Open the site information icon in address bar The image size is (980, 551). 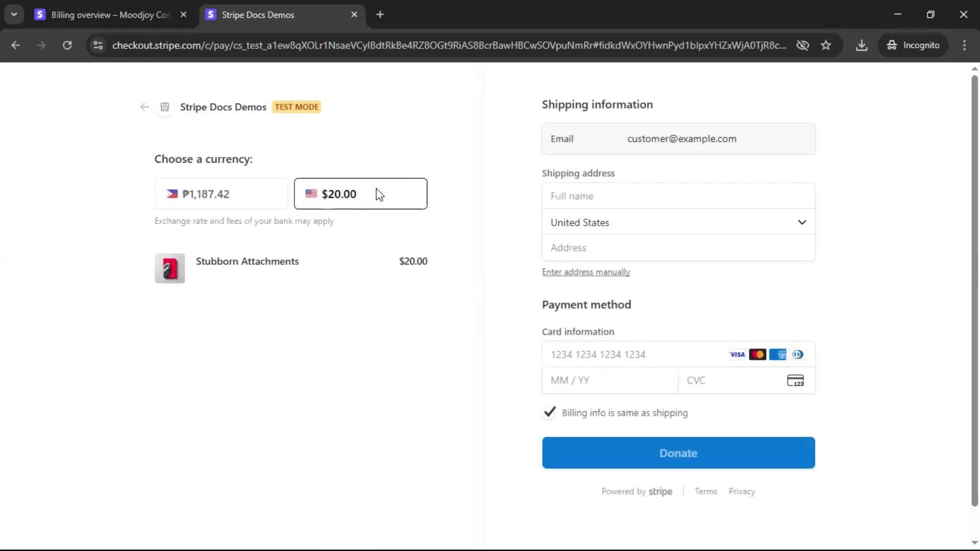(x=98, y=45)
